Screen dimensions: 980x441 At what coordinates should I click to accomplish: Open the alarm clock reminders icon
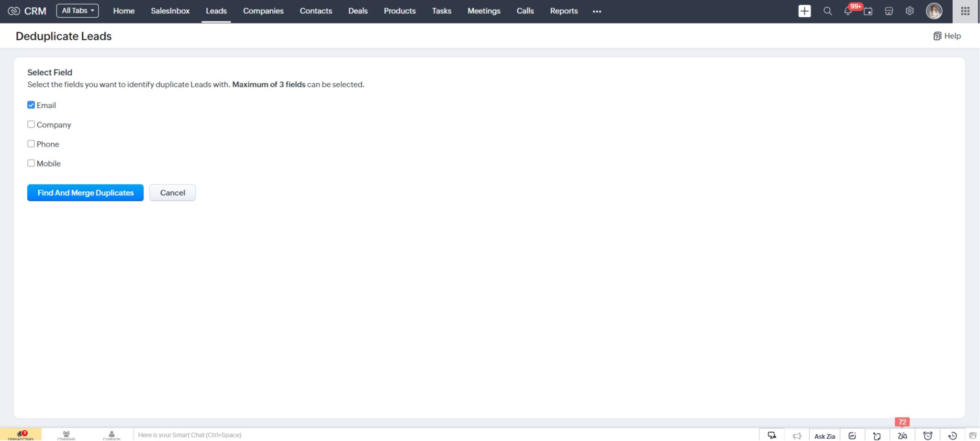(x=927, y=435)
